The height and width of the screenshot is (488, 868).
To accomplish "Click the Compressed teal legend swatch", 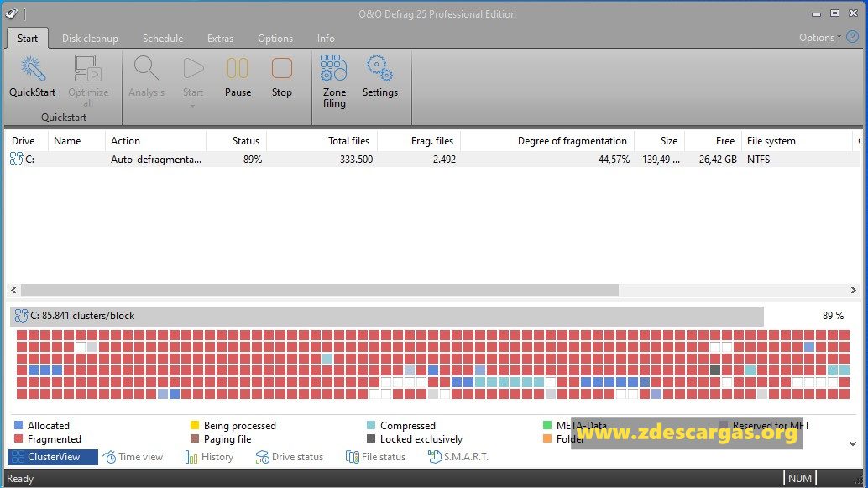I will pos(371,425).
